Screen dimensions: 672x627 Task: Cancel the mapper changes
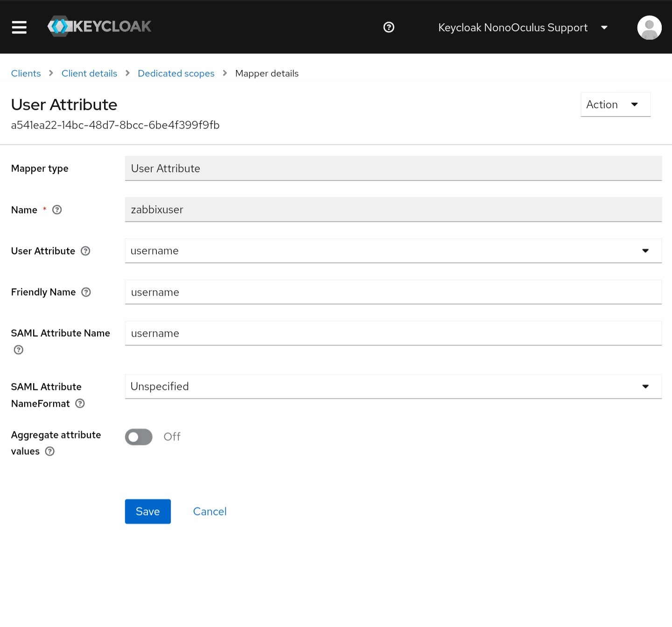click(x=210, y=511)
